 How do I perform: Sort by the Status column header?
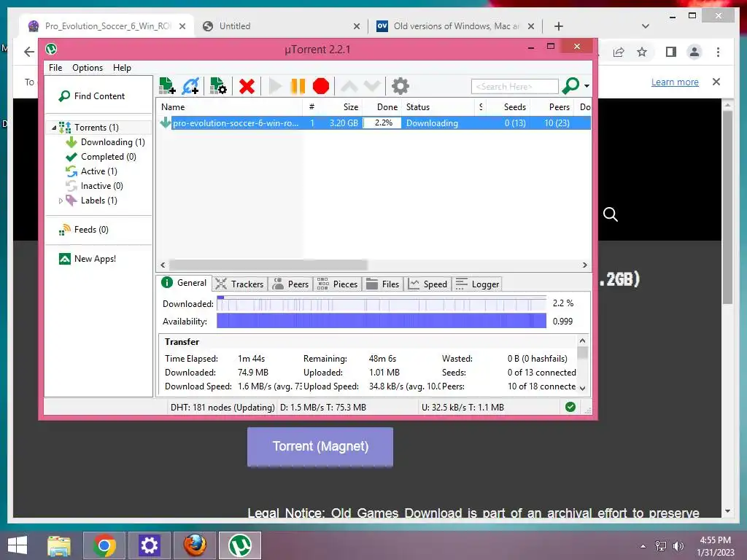[418, 107]
